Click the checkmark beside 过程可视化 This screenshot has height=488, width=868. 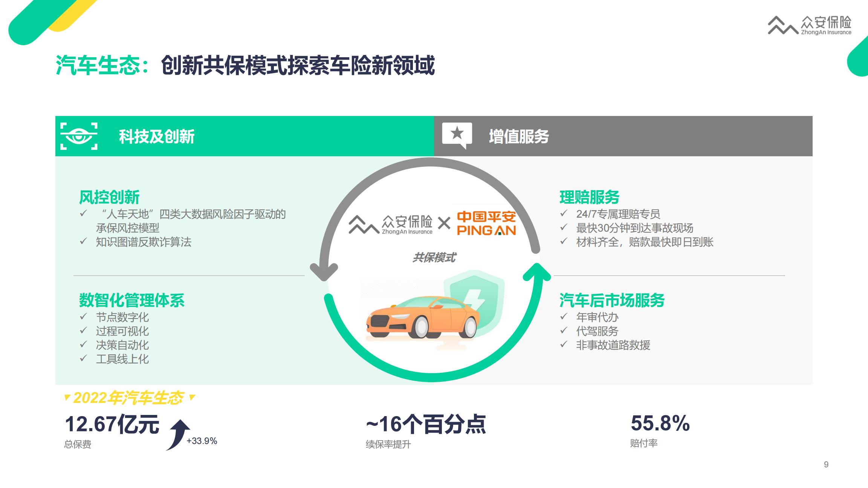point(84,330)
